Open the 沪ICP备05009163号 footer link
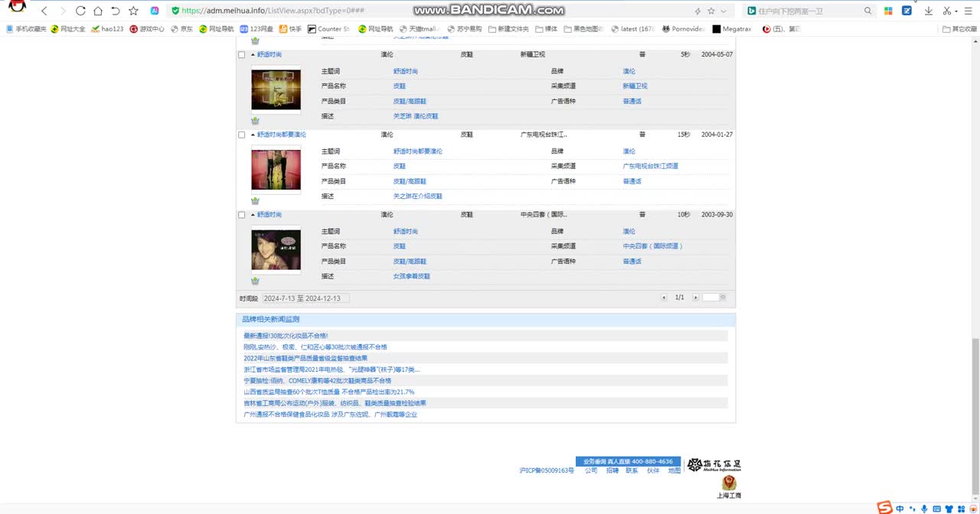Image resolution: width=980 pixels, height=514 pixels. [547, 471]
